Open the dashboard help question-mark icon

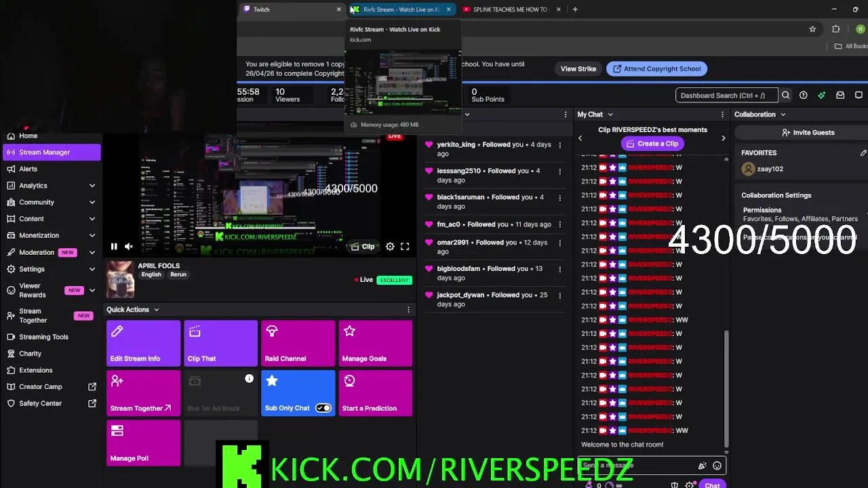coord(803,96)
